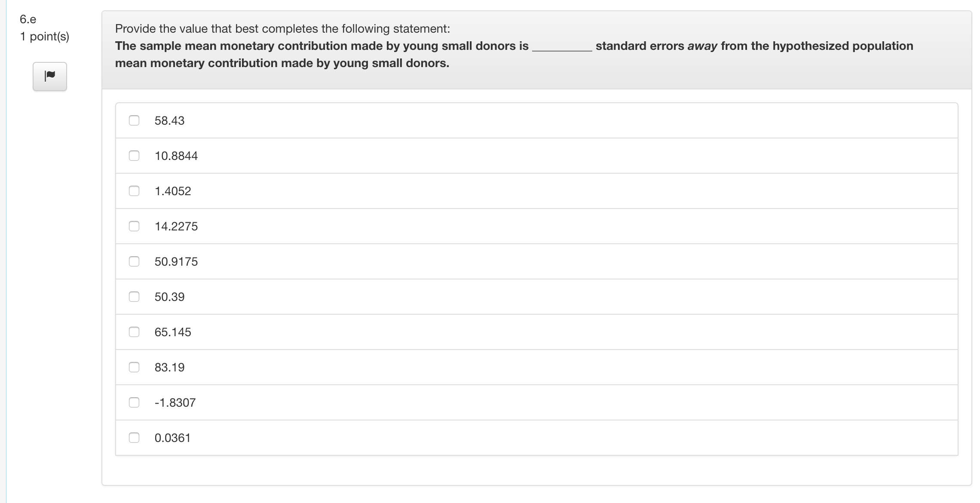
Task: Click the 6.e question label
Action: pyautogui.click(x=28, y=19)
